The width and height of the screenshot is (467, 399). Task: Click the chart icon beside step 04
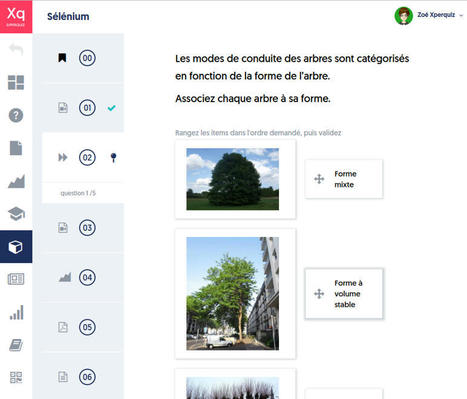(x=65, y=277)
